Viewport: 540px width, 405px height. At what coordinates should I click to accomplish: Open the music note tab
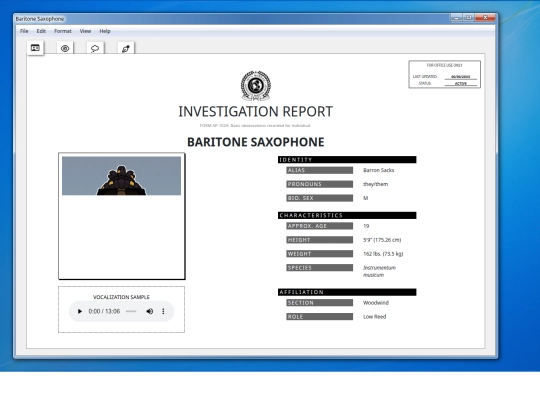click(x=126, y=49)
